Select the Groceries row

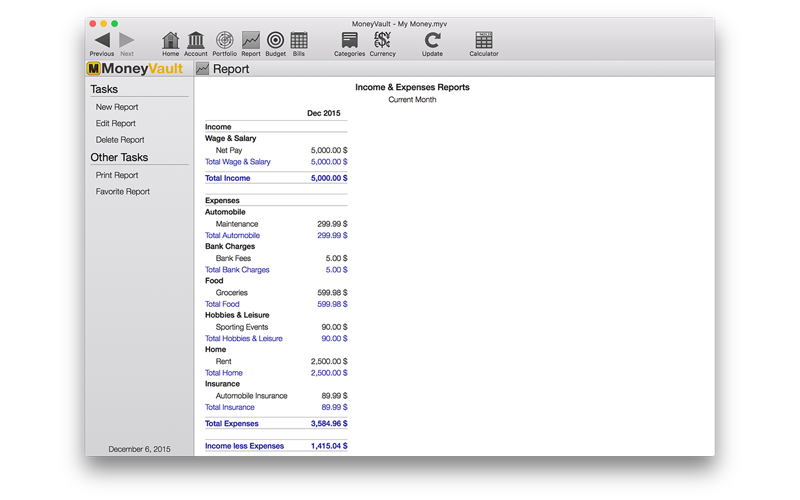(276, 293)
